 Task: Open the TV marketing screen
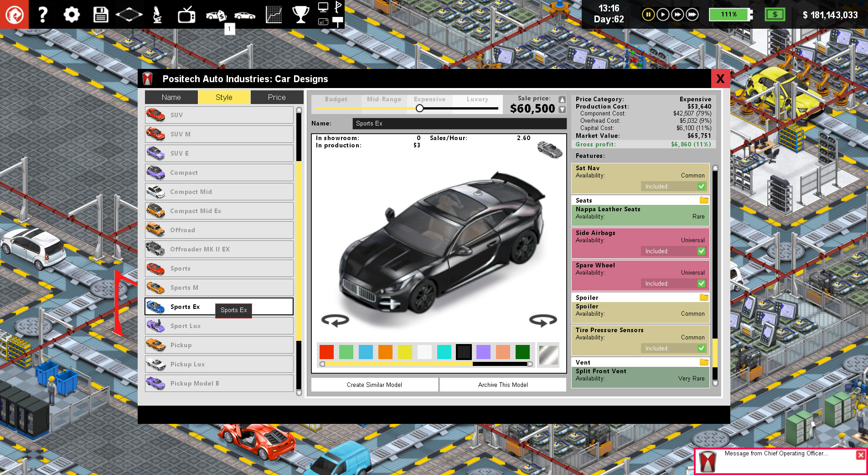coord(186,14)
